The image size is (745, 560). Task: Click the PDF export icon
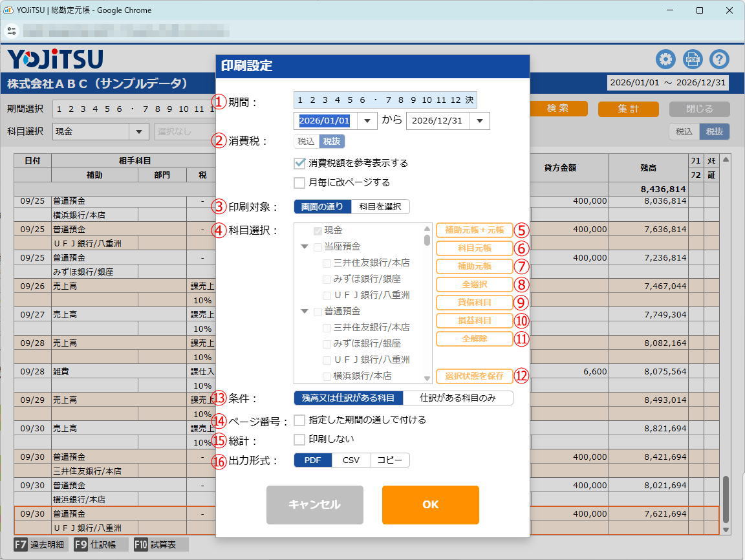693,59
